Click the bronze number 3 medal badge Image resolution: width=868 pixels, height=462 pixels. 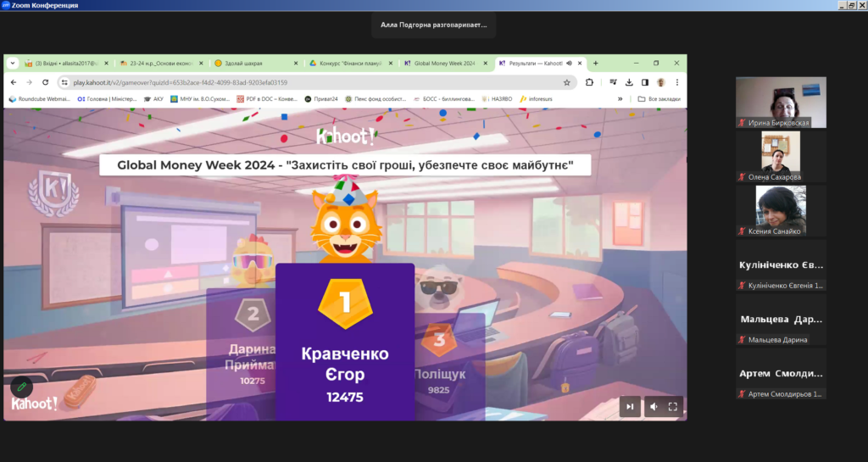(439, 340)
